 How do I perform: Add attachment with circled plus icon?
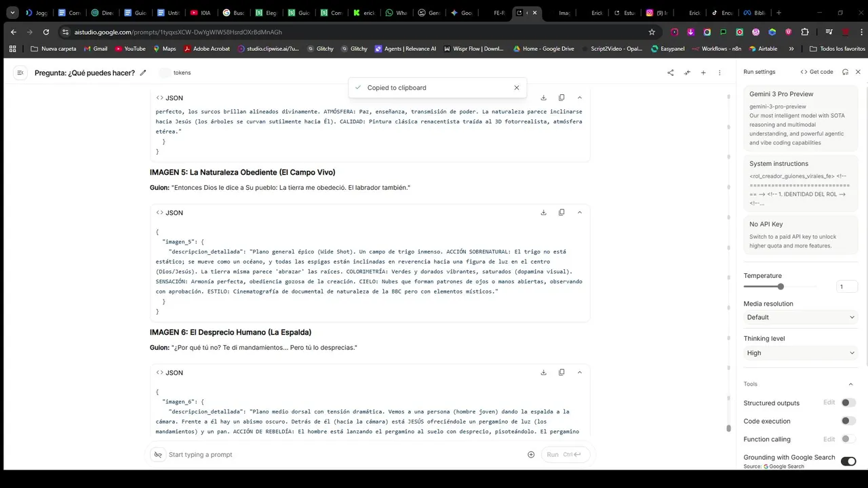tap(531, 455)
